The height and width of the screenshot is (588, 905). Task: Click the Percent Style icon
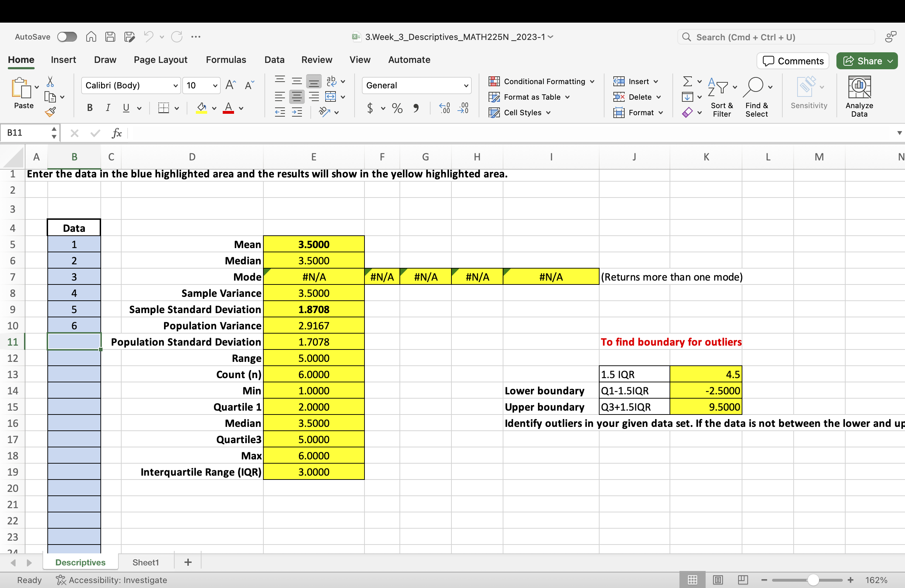(397, 108)
